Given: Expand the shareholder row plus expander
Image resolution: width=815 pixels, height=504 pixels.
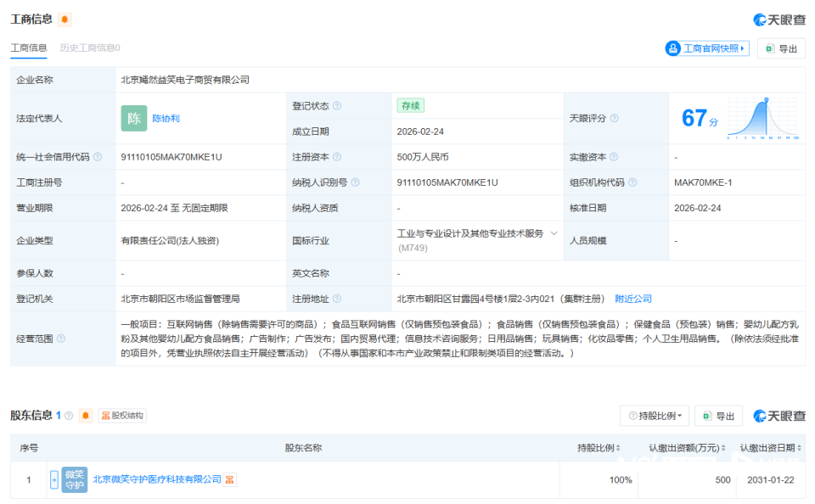Looking at the screenshot, I should [x=53, y=479].
